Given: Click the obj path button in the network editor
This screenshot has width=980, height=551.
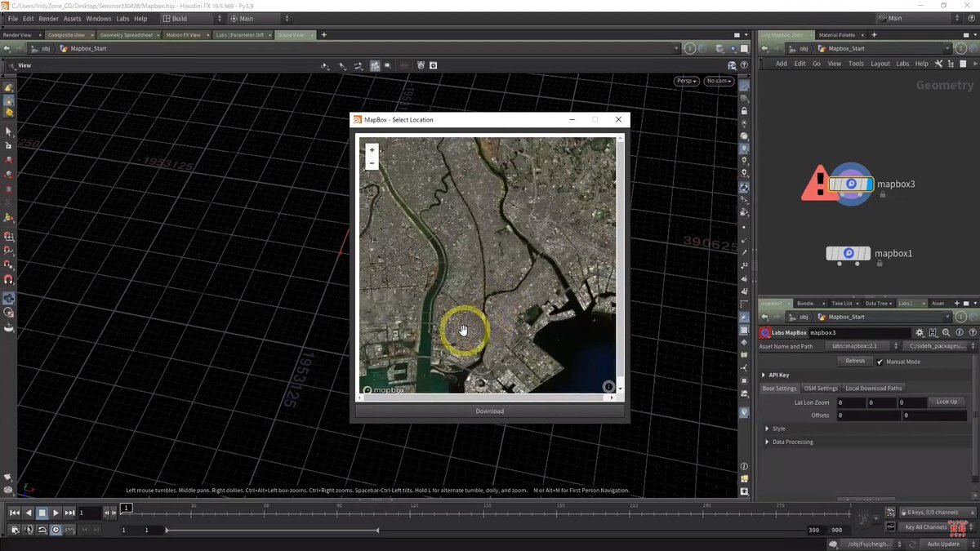Looking at the screenshot, I should click(x=800, y=49).
